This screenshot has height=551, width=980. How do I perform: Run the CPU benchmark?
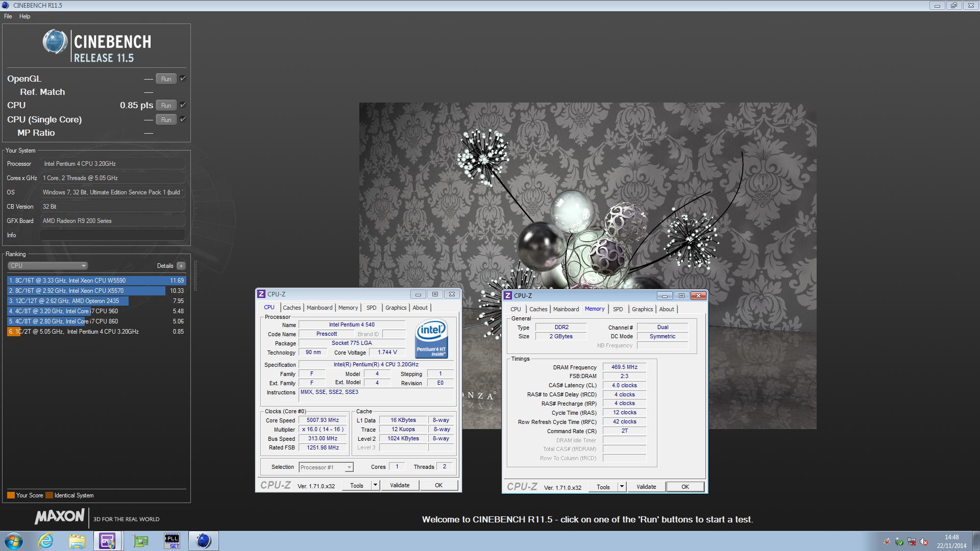click(166, 105)
